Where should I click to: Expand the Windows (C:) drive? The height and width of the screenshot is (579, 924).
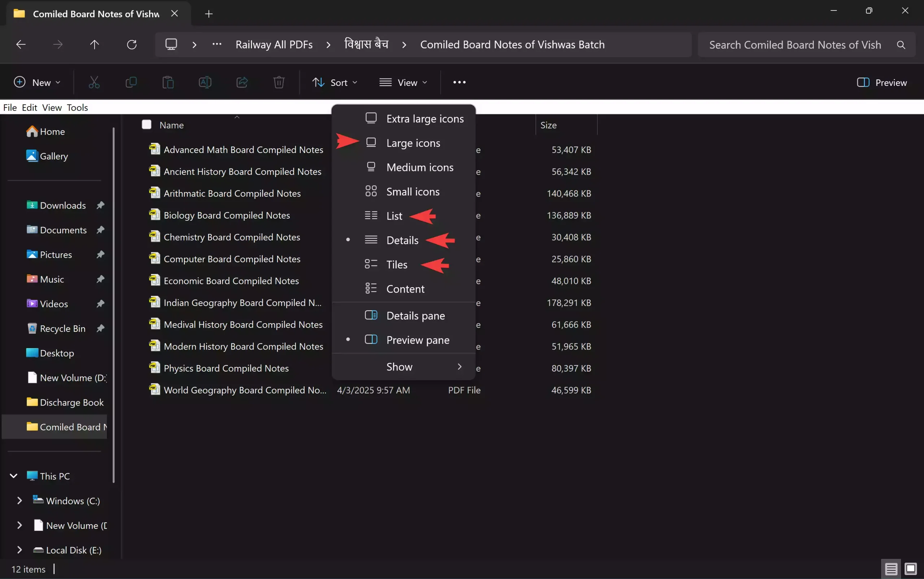click(20, 500)
